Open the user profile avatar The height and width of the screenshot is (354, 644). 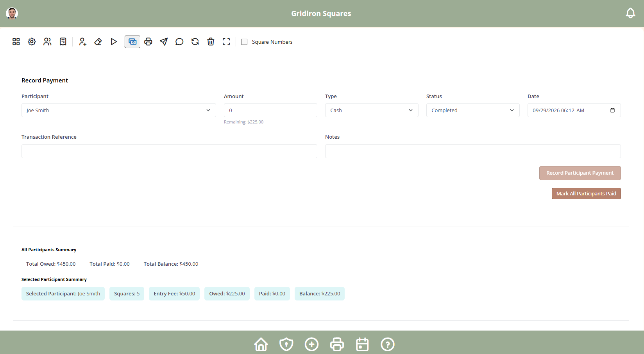(x=12, y=13)
